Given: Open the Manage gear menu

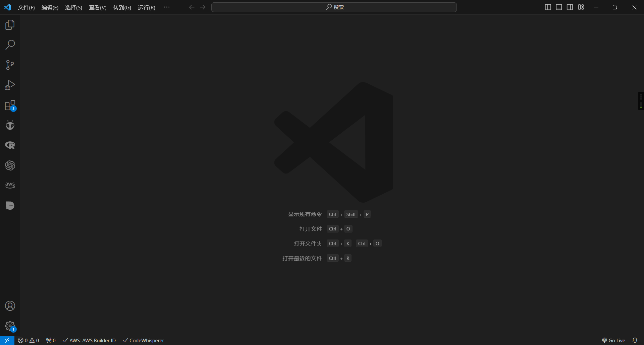Looking at the screenshot, I should (10, 326).
